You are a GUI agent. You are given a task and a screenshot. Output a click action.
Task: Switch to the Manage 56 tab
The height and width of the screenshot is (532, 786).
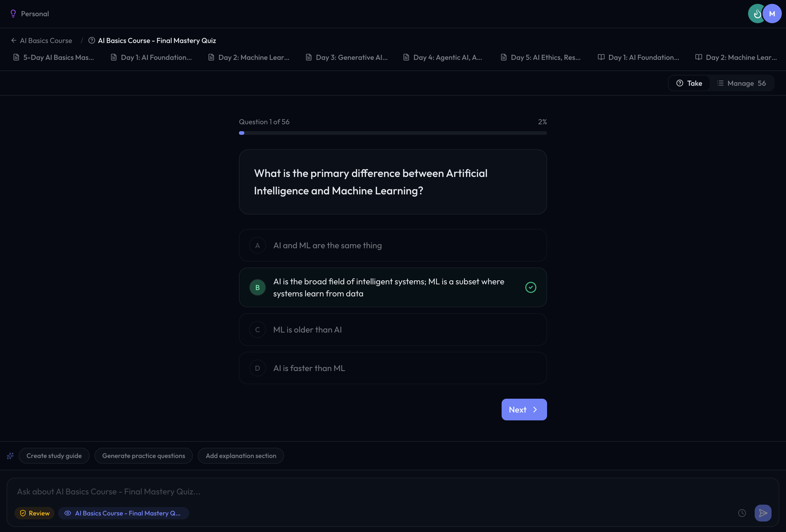pos(741,83)
